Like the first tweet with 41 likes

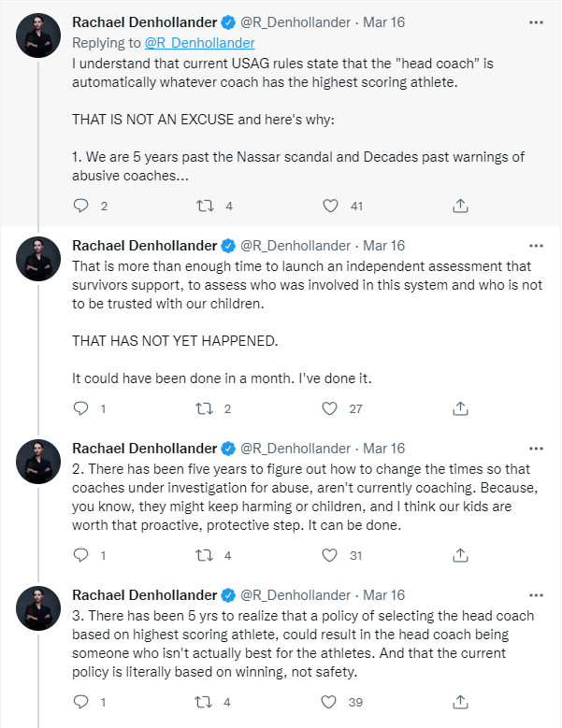point(329,206)
